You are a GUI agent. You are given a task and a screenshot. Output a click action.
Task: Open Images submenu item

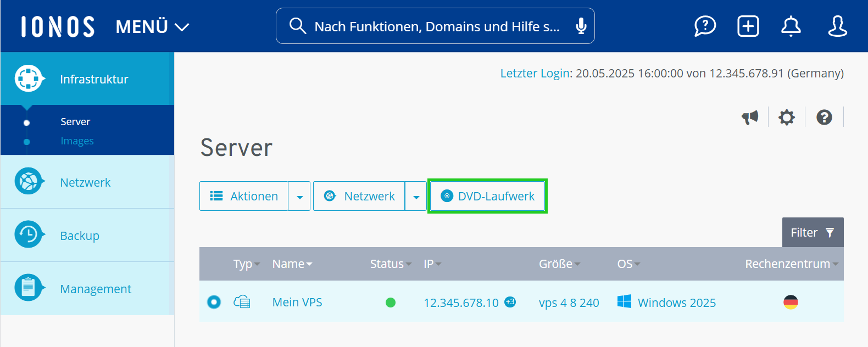[x=77, y=141]
